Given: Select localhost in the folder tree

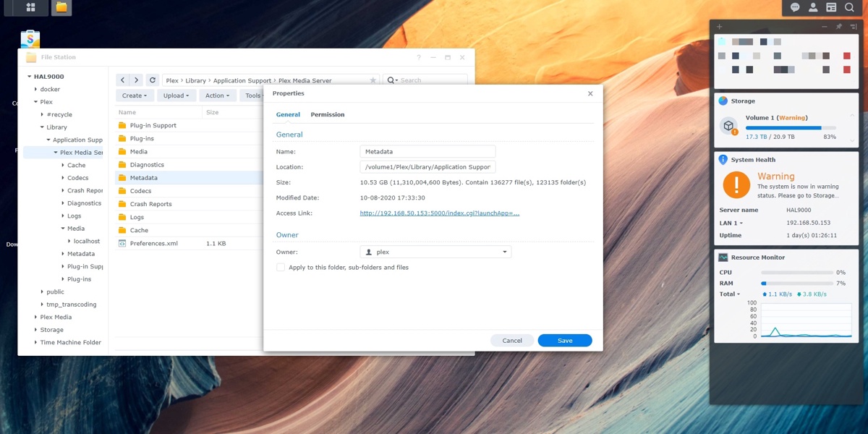Looking at the screenshot, I should pos(86,242).
